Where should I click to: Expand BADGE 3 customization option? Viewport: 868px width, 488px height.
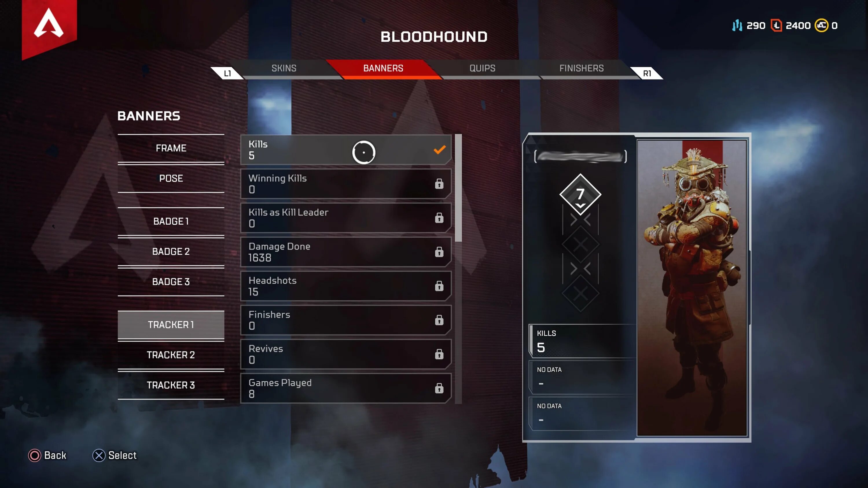170,281
